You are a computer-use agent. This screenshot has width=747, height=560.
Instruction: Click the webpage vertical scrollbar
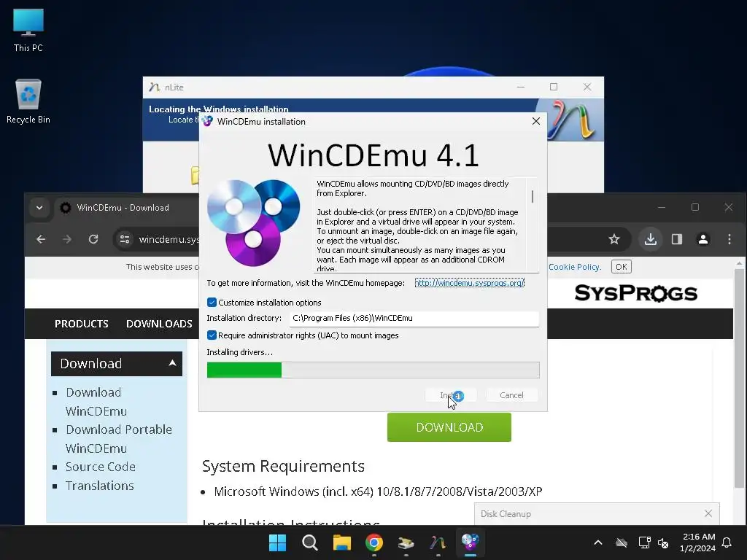pyautogui.click(x=739, y=378)
